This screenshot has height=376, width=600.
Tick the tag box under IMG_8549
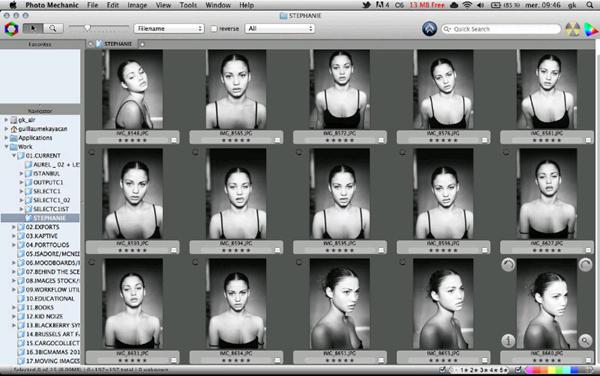[174, 140]
